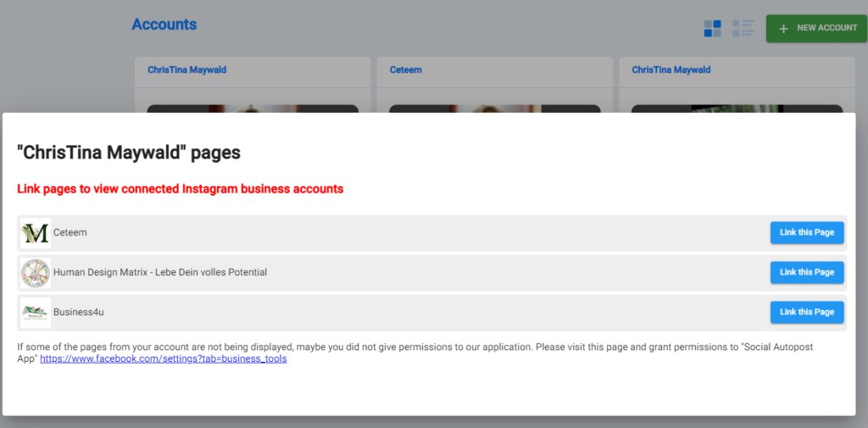Open the last ChrisTina Maywald account card title
Image resolution: width=868 pixels, height=428 pixels.
[x=670, y=70]
